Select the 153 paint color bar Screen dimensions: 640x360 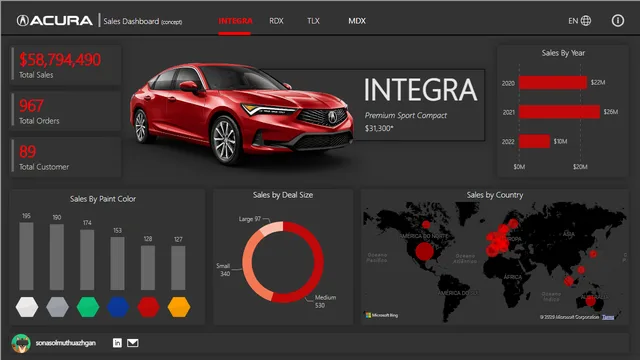click(118, 264)
